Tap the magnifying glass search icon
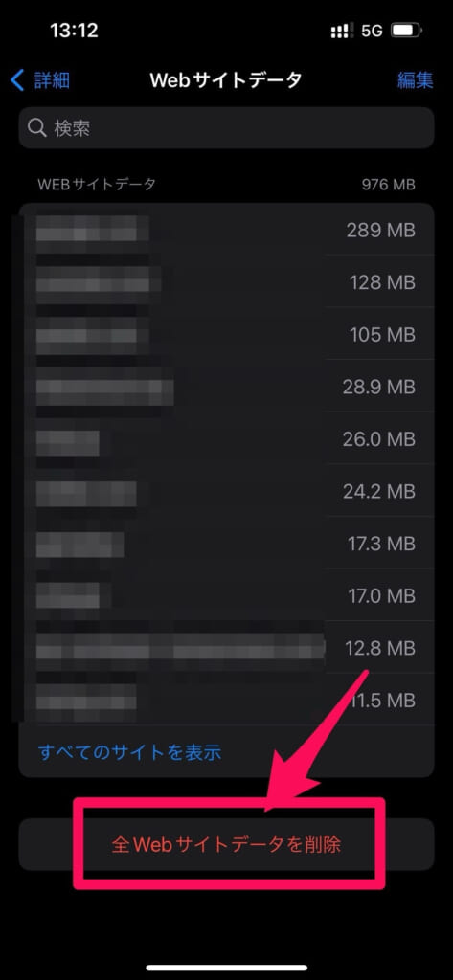 [x=37, y=128]
